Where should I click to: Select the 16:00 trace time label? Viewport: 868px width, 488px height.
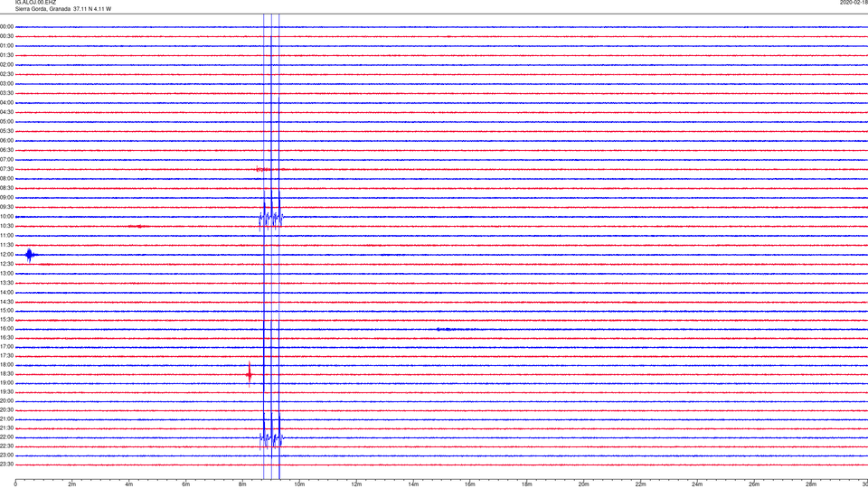[6, 329]
